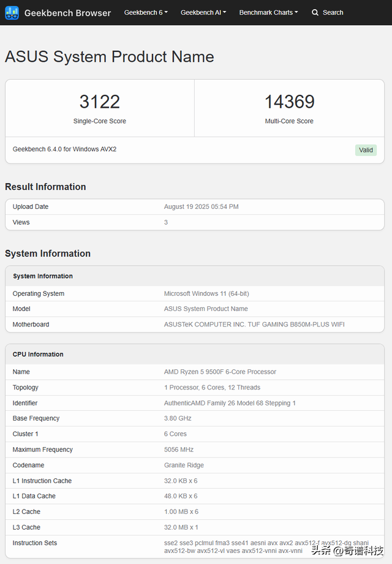Viewport: 392px width, 564px height.
Task: Click the Motherboard row label
Action: (31, 325)
